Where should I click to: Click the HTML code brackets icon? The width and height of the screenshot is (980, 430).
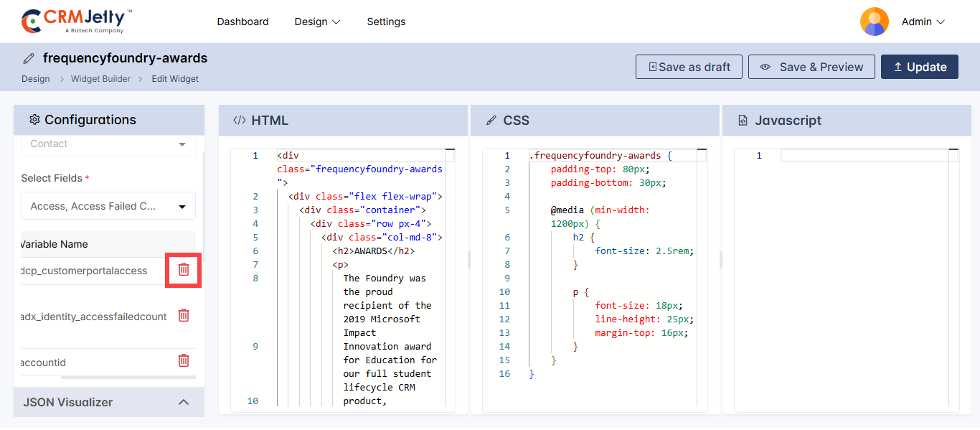pos(240,121)
